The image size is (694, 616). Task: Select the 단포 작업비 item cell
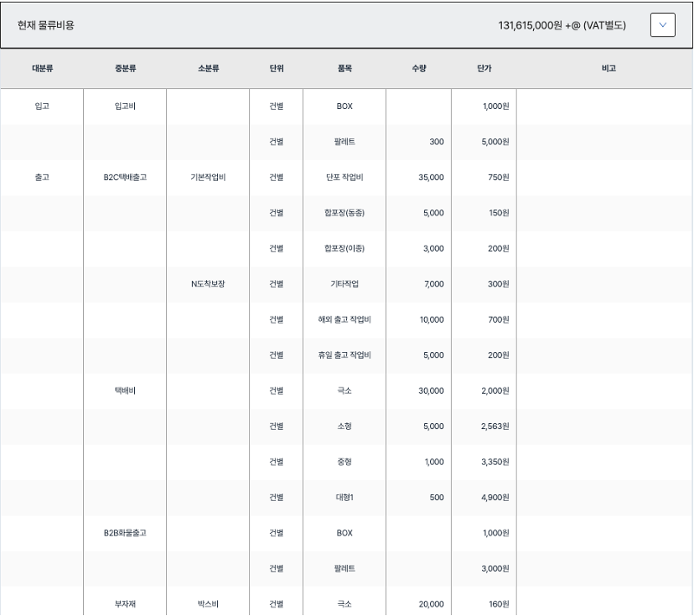(x=344, y=177)
